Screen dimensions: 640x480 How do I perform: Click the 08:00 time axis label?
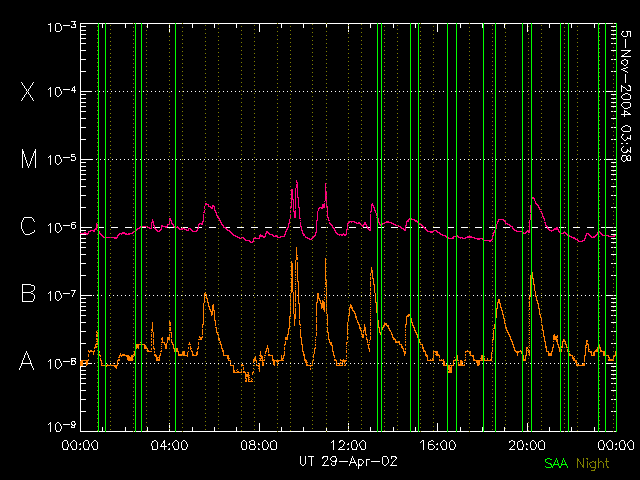click(x=259, y=445)
